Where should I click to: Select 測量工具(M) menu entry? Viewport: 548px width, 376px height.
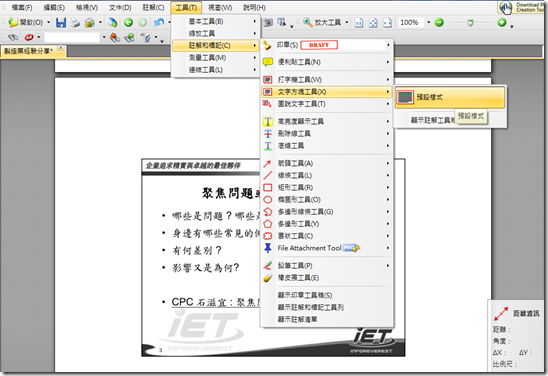pos(216,58)
